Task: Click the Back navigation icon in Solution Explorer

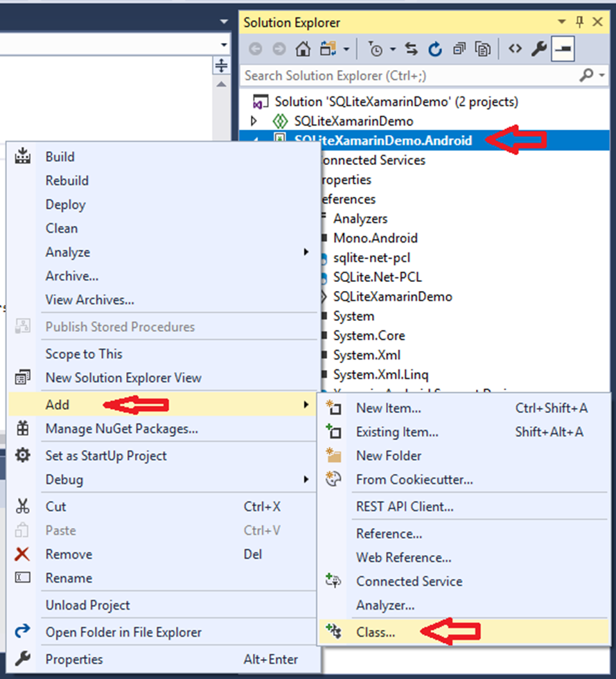Action: (255, 49)
